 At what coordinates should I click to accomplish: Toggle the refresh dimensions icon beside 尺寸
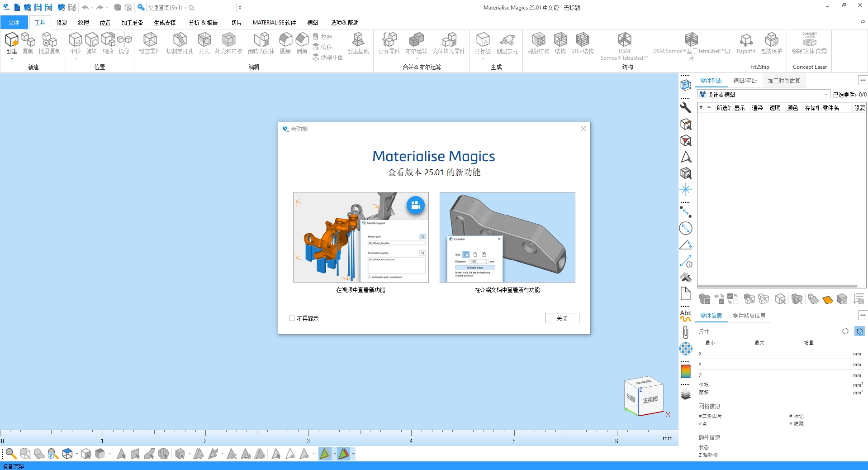click(845, 331)
